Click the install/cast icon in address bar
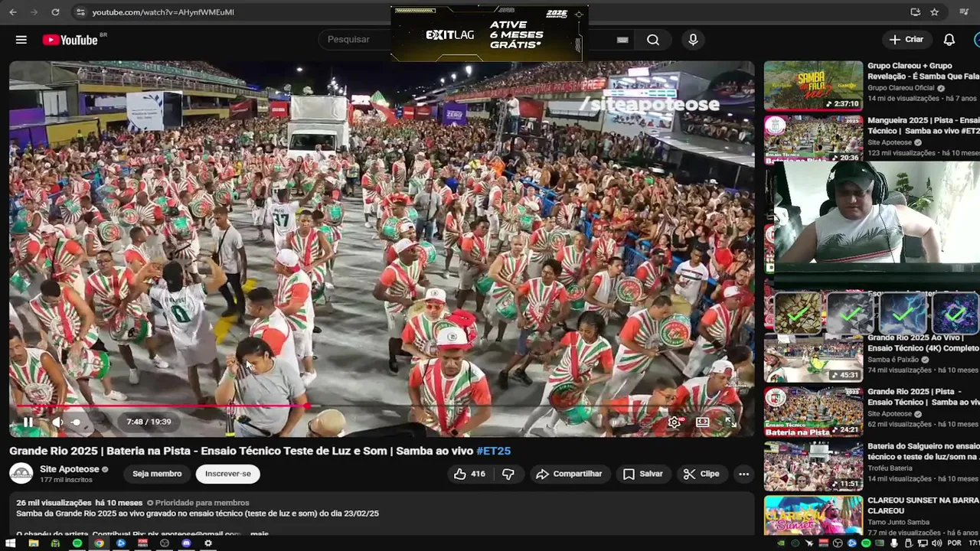Screen dimensions: 980x551 tap(915, 12)
